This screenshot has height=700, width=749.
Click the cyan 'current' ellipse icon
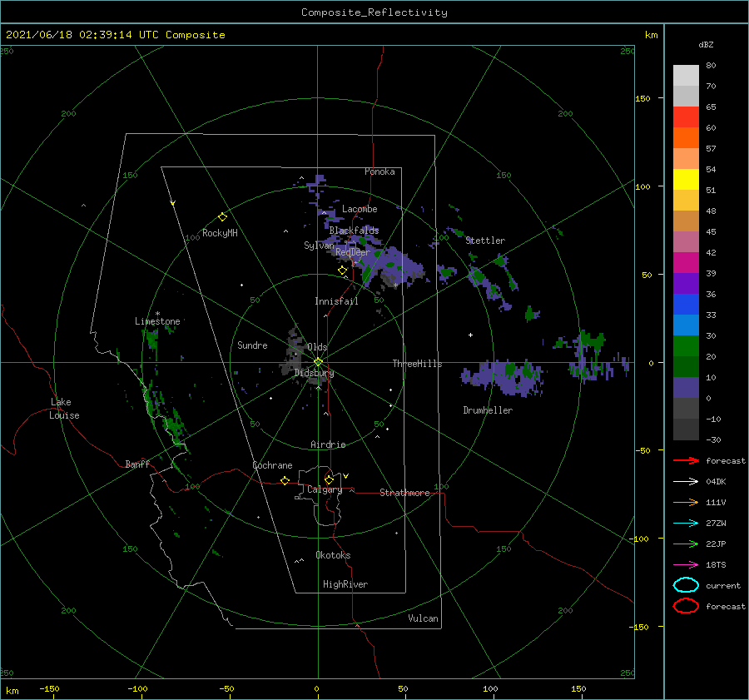pos(686,585)
